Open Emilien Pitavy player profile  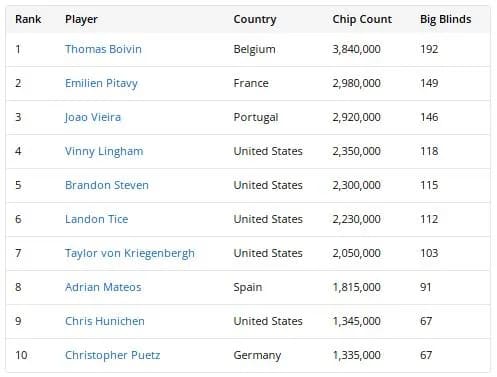pyautogui.click(x=101, y=83)
